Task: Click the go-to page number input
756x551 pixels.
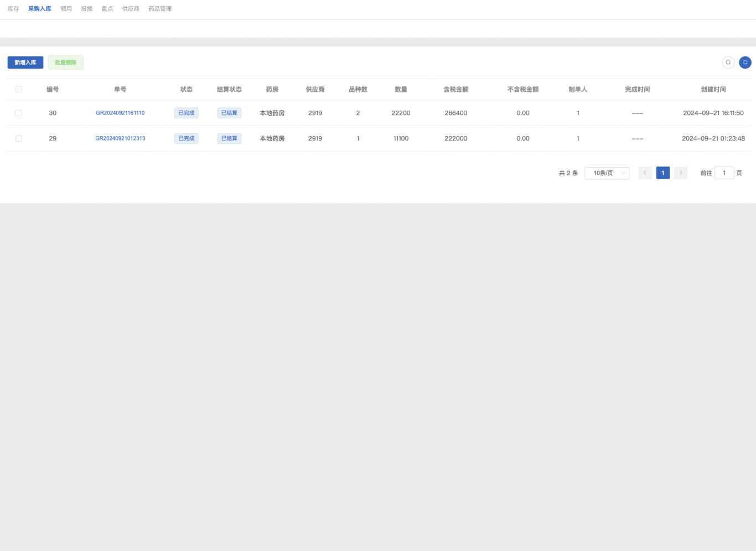Action: pos(724,173)
